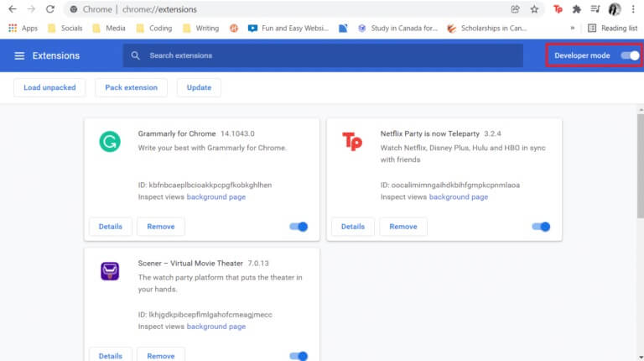The height and width of the screenshot is (361, 644).
Task: Open the blue document bookmark icon
Action: tap(343, 28)
